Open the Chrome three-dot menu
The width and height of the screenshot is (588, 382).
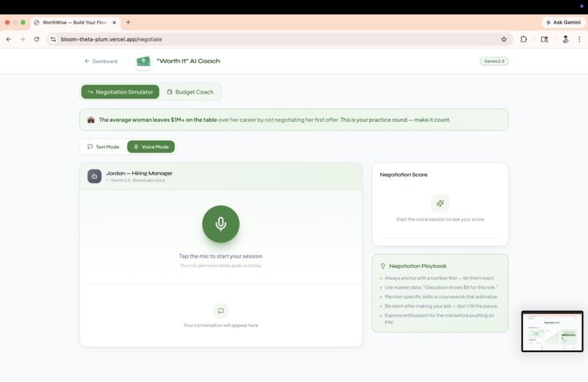[579, 39]
